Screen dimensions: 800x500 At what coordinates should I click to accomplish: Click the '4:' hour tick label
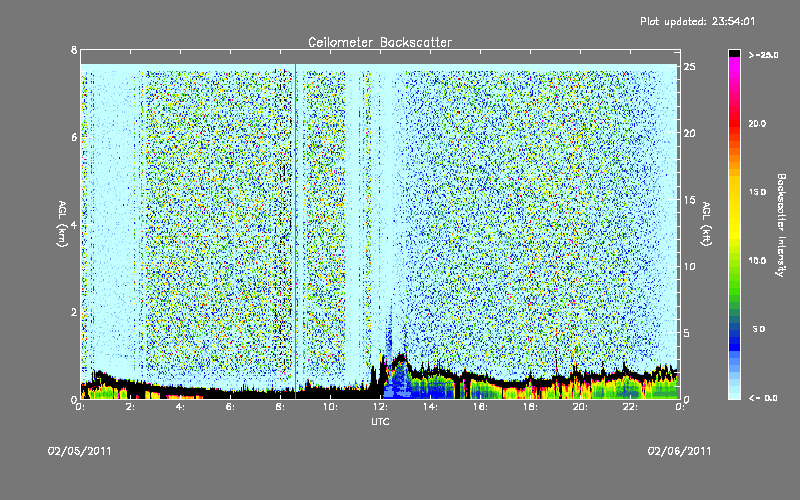tap(181, 407)
